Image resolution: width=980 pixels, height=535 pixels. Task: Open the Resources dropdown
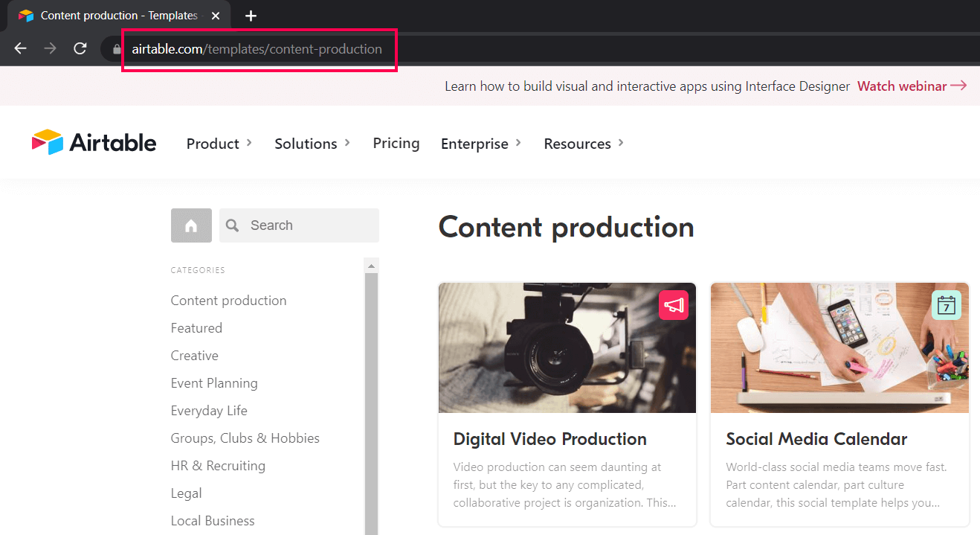pyautogui.click(x=578, y=143)
